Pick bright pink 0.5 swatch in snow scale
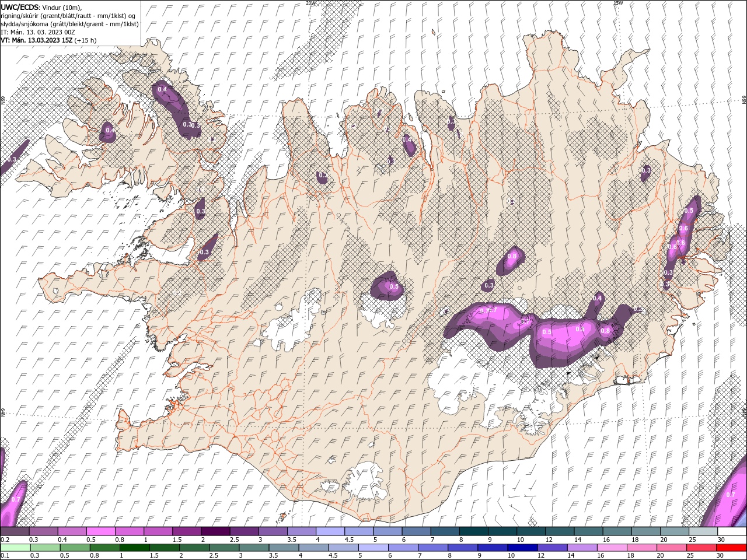Screen dimensions: 747x560 click(x=101, y=531)
